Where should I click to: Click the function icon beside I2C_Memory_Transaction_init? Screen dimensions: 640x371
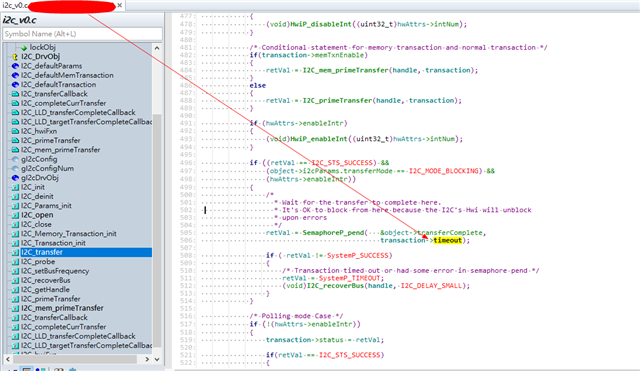tap(15, 234)
